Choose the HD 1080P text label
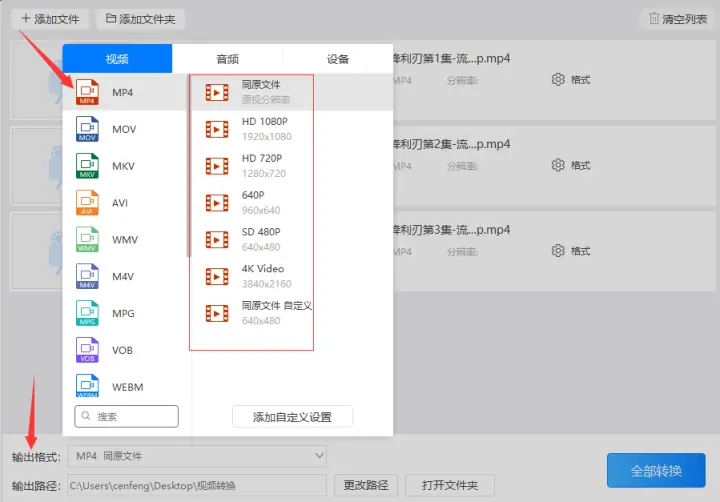This screenshot has width=720, height=502. (x=265, y=121)
